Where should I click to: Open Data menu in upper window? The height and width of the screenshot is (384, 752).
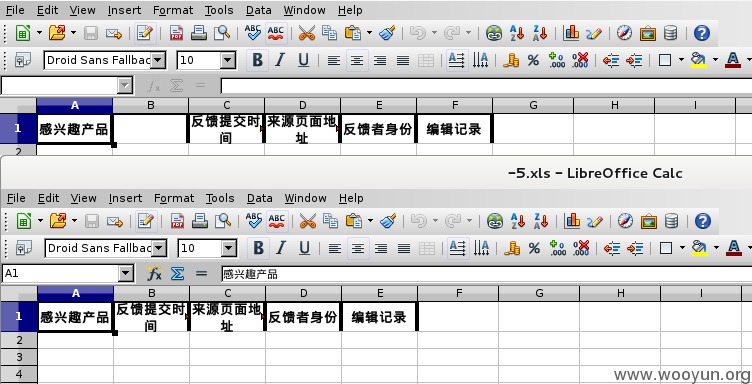259,10
